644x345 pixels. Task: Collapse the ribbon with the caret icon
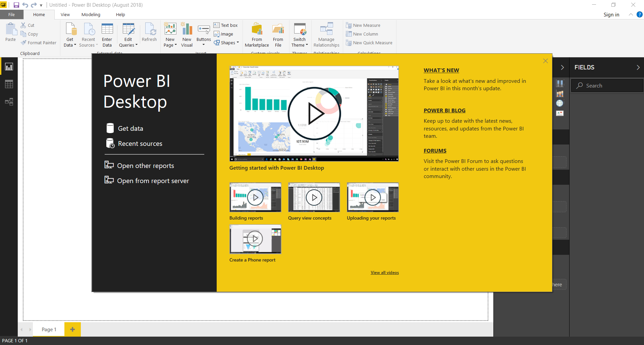[x=631, y=14]
